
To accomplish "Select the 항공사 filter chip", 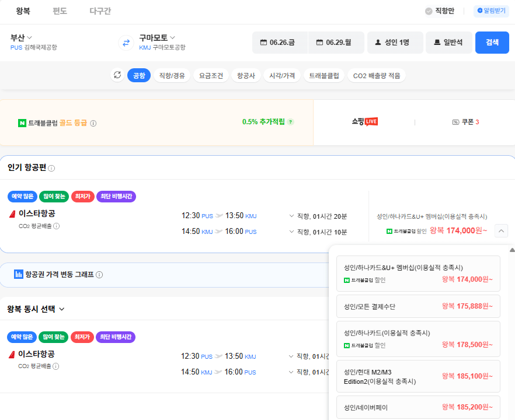I will point(246,75).
